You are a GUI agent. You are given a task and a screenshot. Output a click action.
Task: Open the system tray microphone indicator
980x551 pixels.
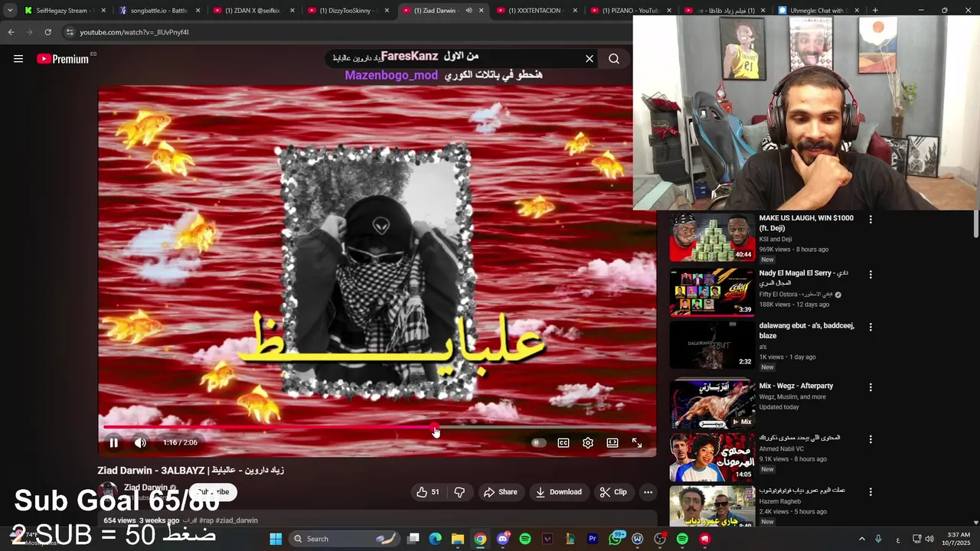[x=878, y=539]
